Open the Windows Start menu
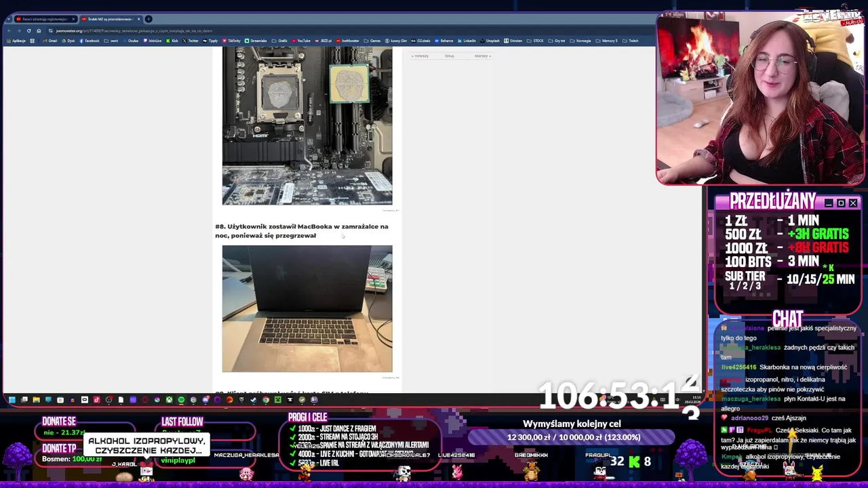Viewport: 868px width, 488px height. 12,400
